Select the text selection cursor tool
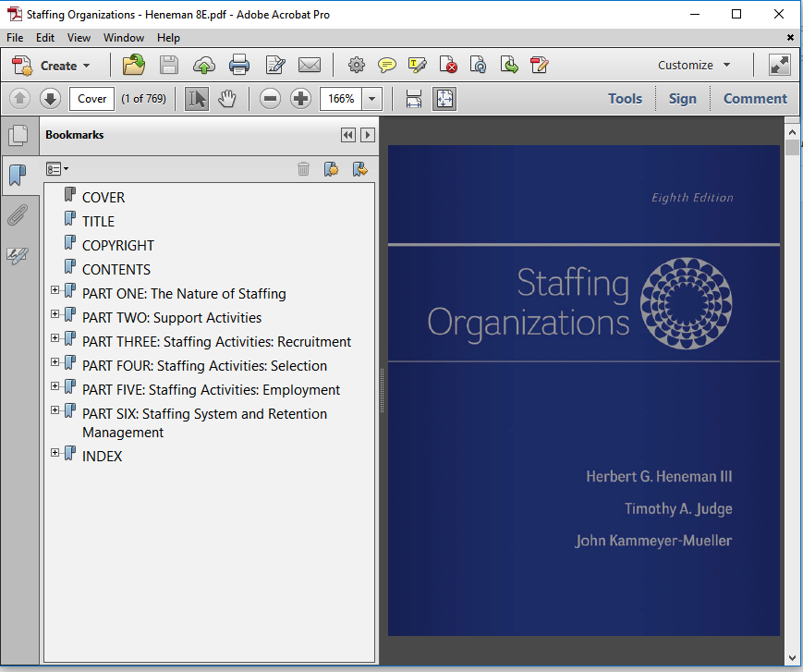 197,98
